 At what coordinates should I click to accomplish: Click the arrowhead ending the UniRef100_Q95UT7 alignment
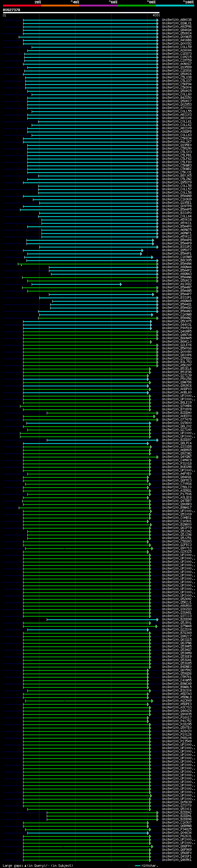point(143,250)
